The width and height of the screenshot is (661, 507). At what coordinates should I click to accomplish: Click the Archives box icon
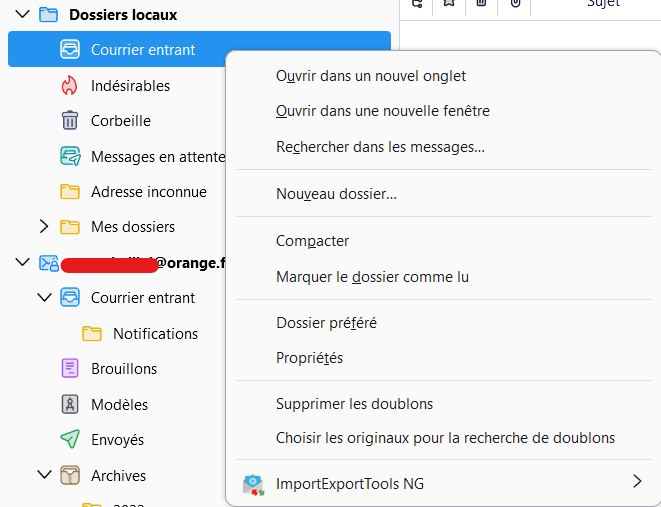coord(70,475)
